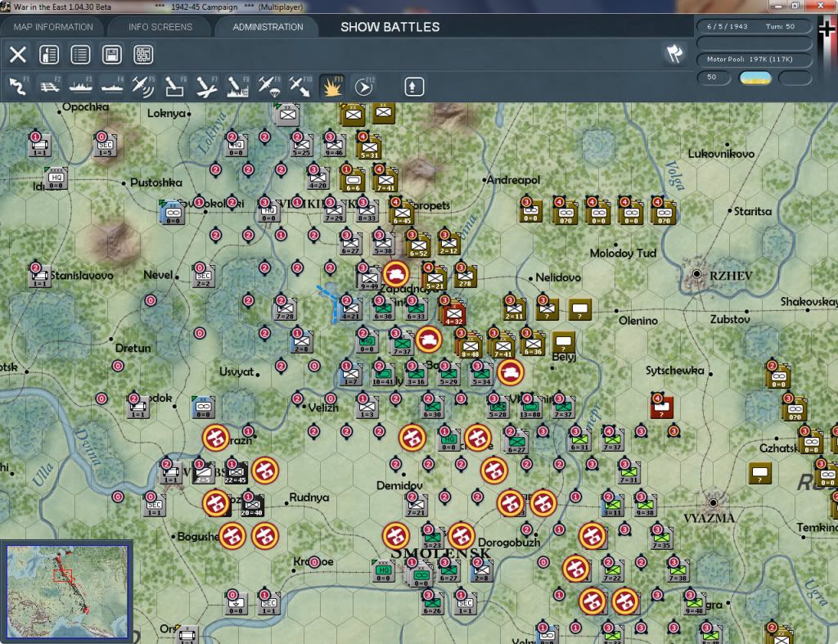Click the date and Turn 50 display
The image size is (838, 644).
coord(753,26)
